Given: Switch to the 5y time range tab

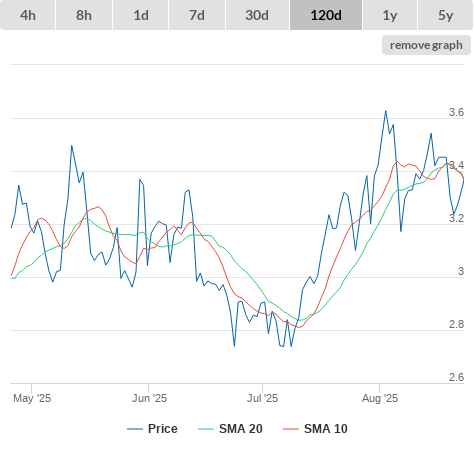Looking at the screenshot, I should [x=445, y=15].
